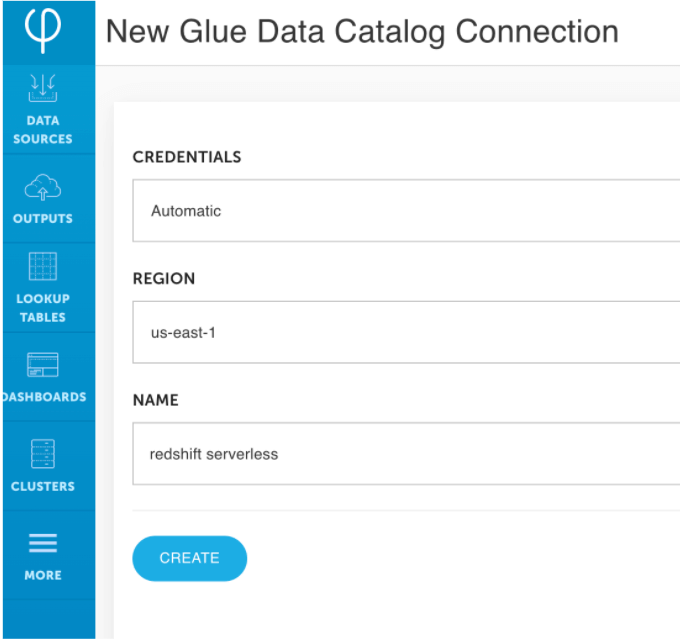The width and height of the screenshot is (680, 639).
Task: Expand the Region dropdown showing us-east-1
Action: click(406, 332)
